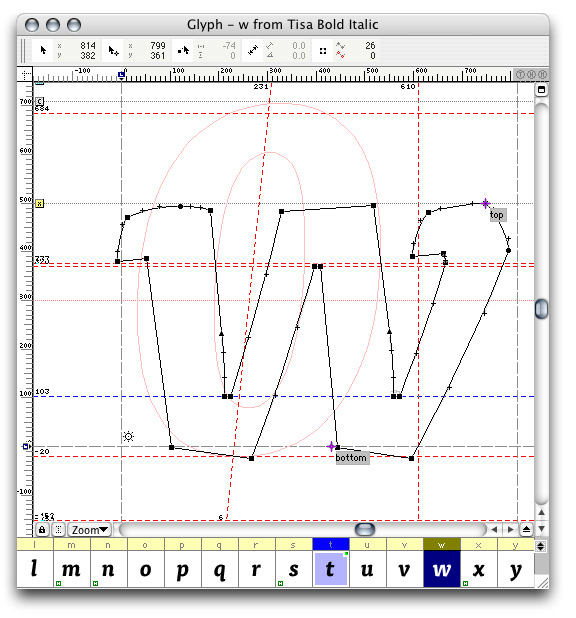Select glyph cell p in strip
Screen dimensions: 576x618
coord(183,569)
